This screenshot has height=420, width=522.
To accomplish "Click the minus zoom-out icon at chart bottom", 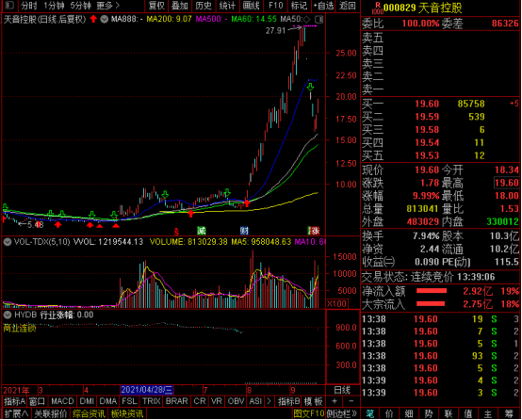I will (x=351, y=401).
